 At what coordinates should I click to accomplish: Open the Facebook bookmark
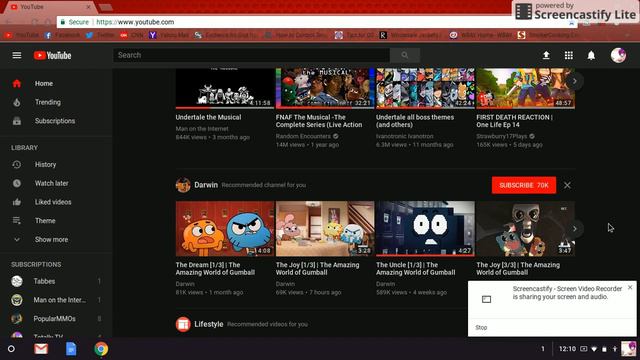(62, 36)
